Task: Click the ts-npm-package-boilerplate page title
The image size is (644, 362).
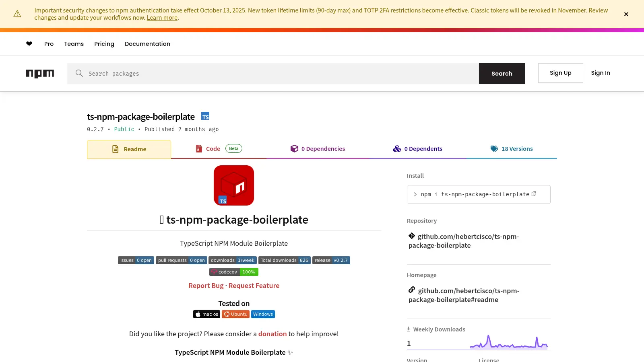Action: point(141,117)
